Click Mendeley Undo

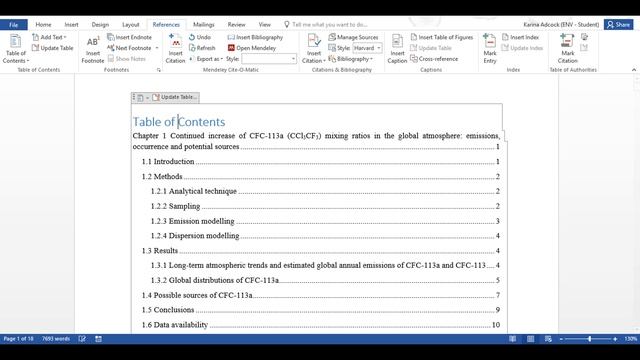tap(200, 37)
